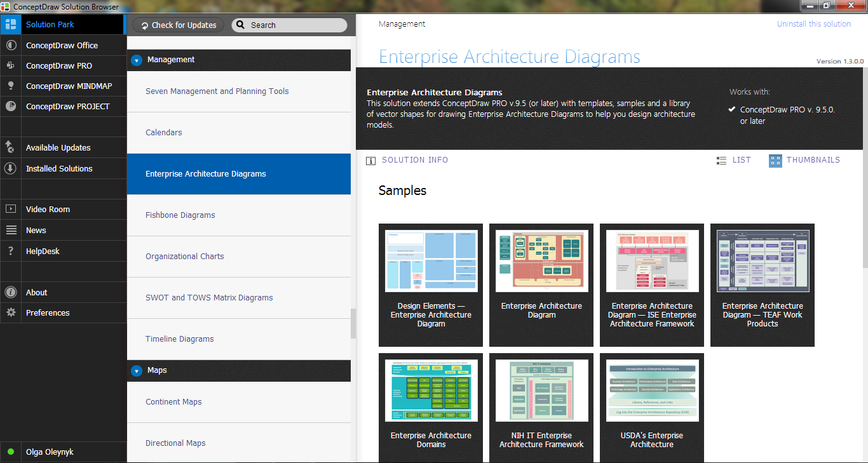Open Enterprise Architecture Diagram sample thumbnail
This screenshot has width=868, height=463.
541,285
